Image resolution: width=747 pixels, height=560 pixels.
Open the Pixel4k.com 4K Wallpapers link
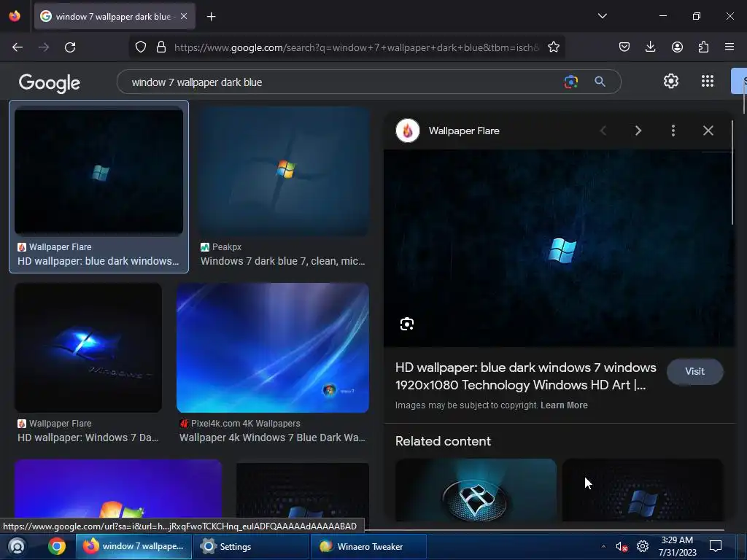click(x=240, y=424)
